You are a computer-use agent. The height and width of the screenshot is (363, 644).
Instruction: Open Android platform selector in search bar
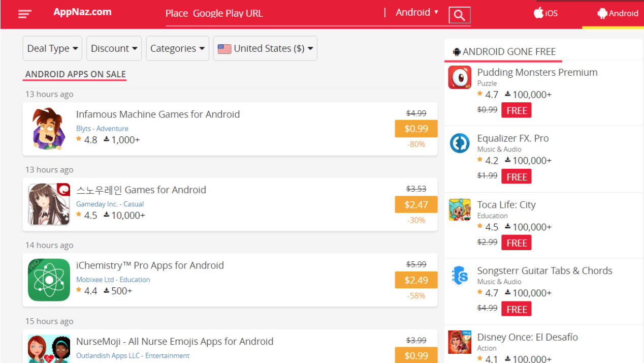[417, 13]
